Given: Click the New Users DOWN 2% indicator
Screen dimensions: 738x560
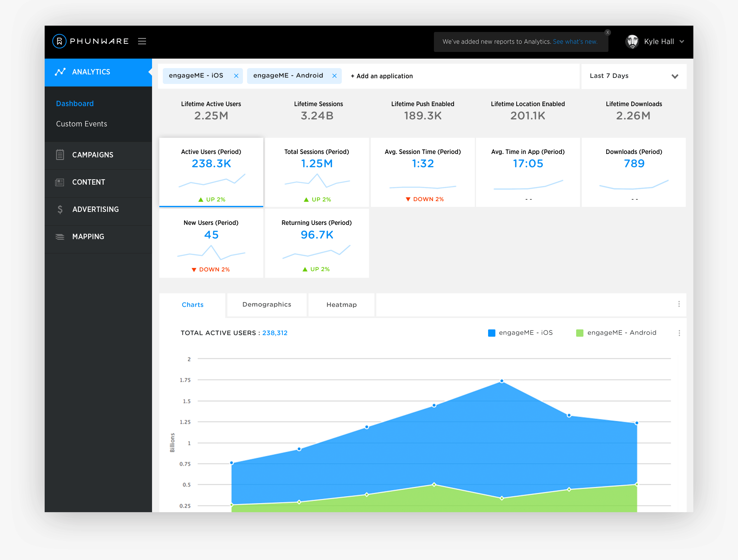Looking at the screenshot, I should point(211,269).
